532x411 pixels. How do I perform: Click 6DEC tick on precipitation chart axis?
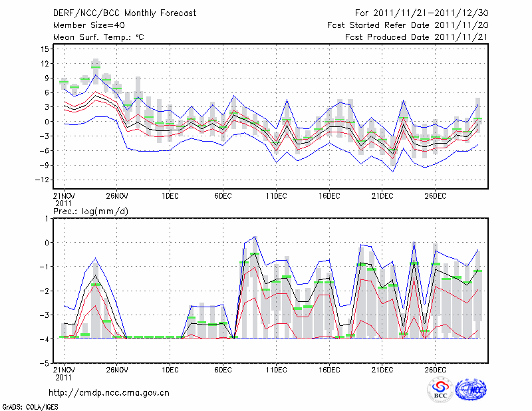coord(222,369)
